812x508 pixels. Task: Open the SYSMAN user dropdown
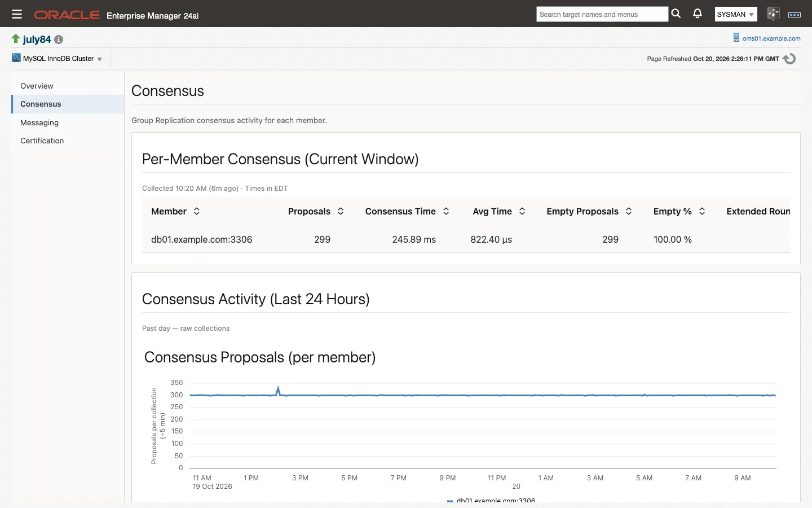click(735, 14)
